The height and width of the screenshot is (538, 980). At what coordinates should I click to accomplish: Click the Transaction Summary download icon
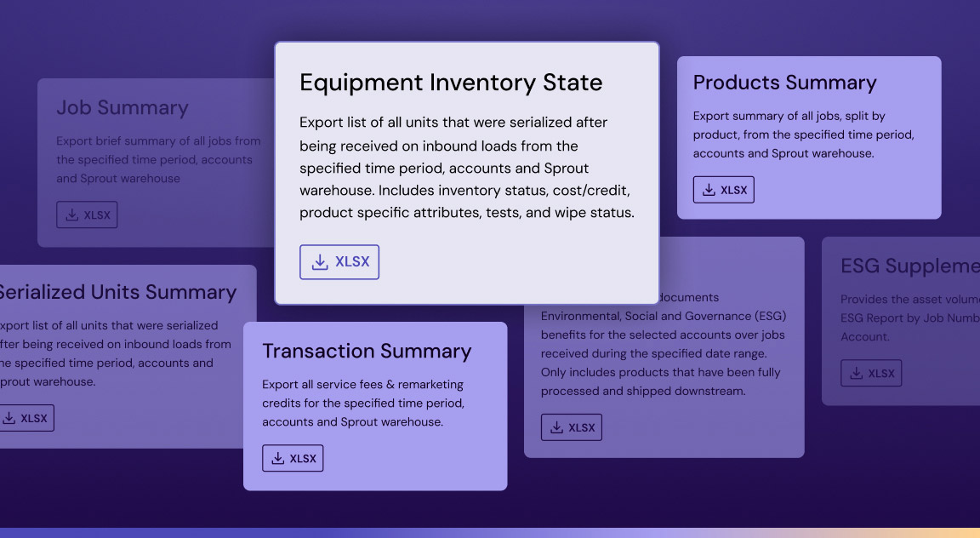[x=277, y=458]
